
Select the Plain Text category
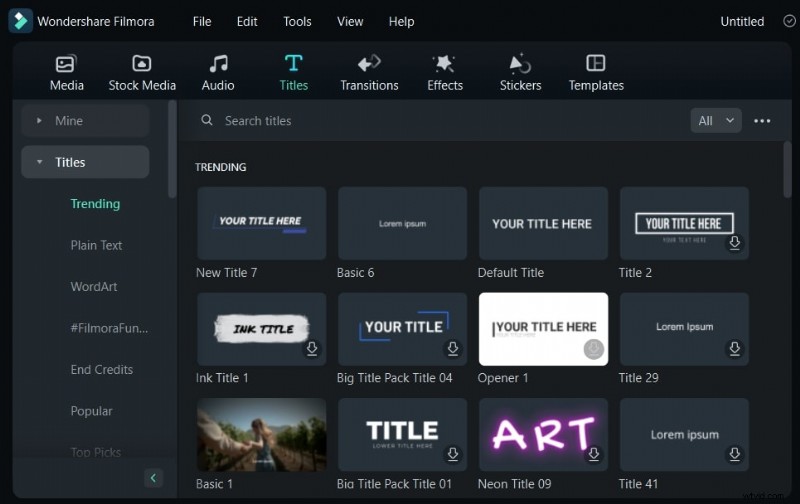tap(96, 245)
